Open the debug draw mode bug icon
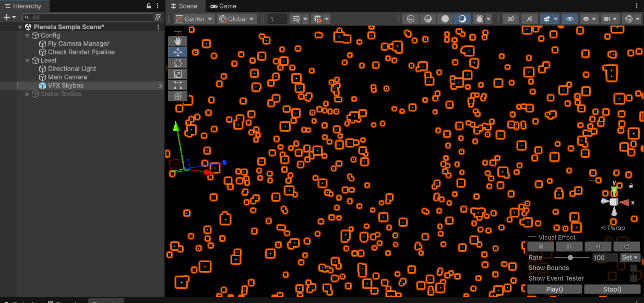The image size is (644, 303). click(x=479, y=19)
